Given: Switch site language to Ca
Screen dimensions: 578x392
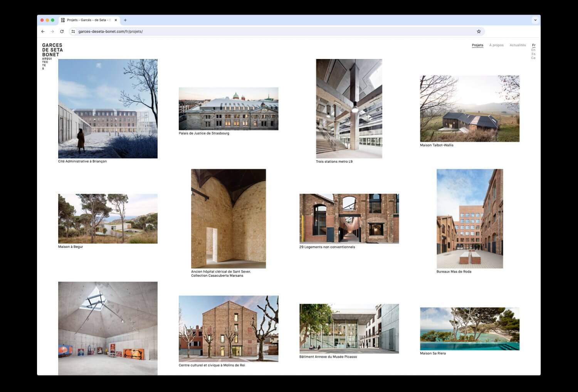Looking at the screenshot, I should point(533,58).
